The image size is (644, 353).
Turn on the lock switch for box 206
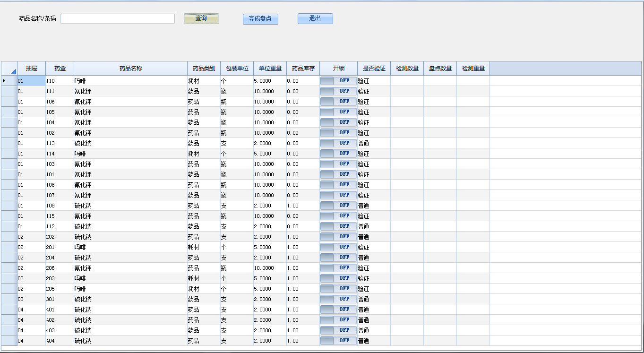click(338, 268)
